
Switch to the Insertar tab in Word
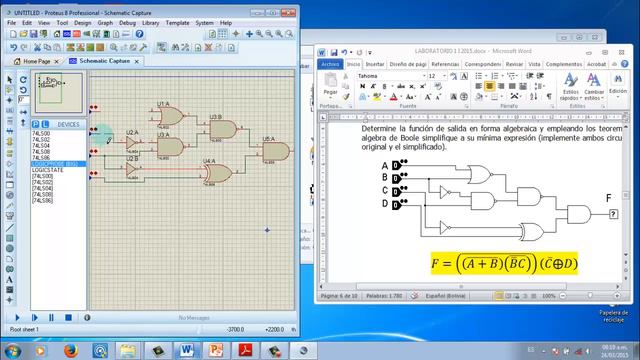click(x=375, y=64)
